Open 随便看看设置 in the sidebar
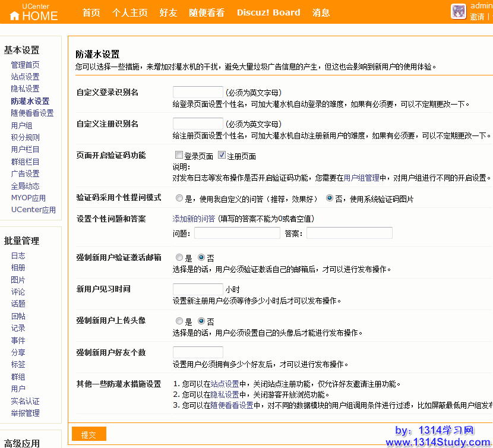The width and height of the screenshot is (493, 448). [32, 113]
